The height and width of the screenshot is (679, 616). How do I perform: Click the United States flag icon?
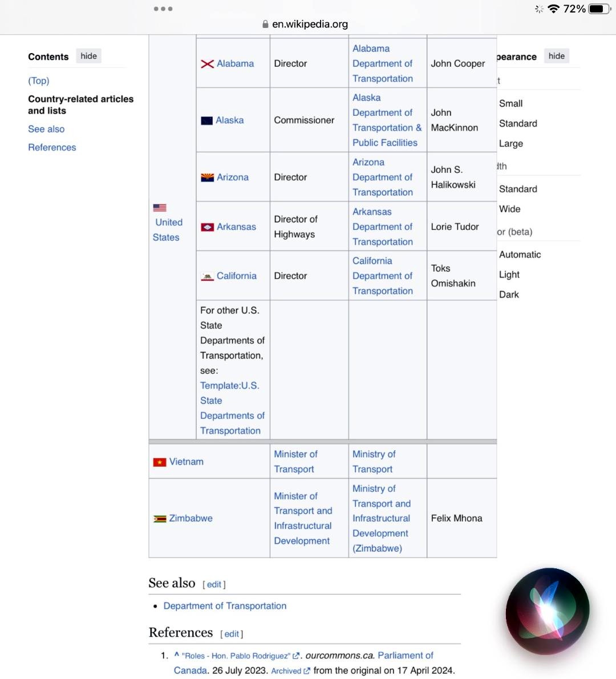(160, 208)
